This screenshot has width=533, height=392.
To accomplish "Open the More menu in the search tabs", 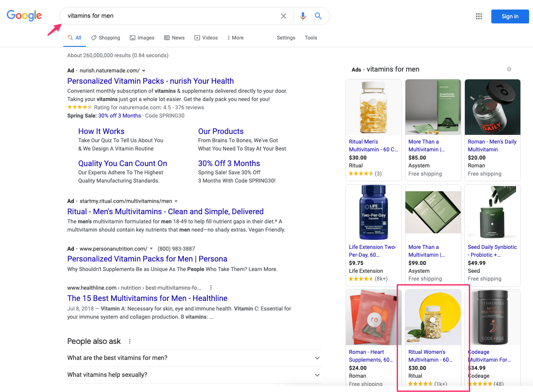I will pyautogui.click(x=235, y=38).
